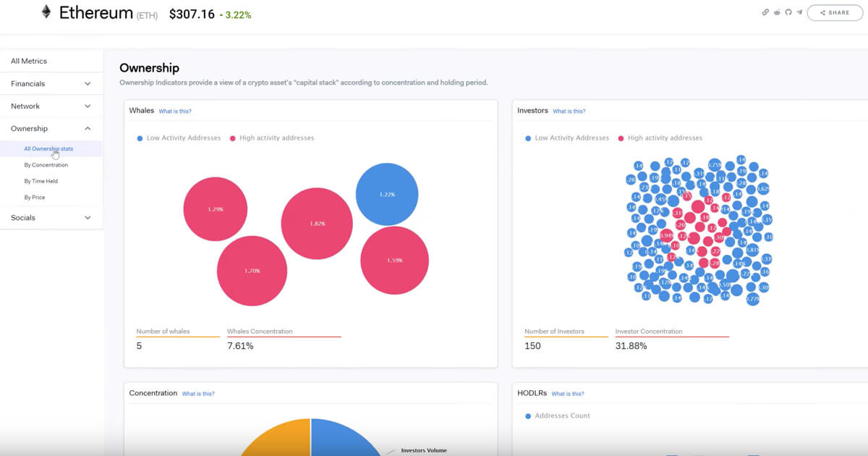Open the GitHub icon
Viewport: 868px width, 456px height.
tap(788, 12)
